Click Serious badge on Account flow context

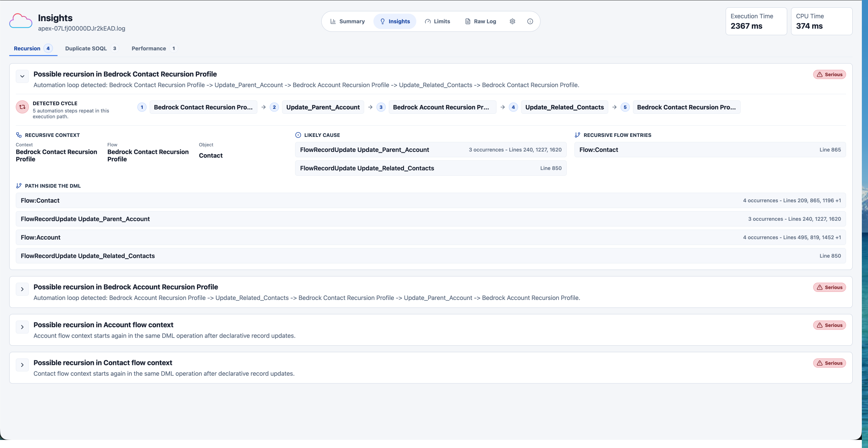pyautogui.click(x=830, y=325)
